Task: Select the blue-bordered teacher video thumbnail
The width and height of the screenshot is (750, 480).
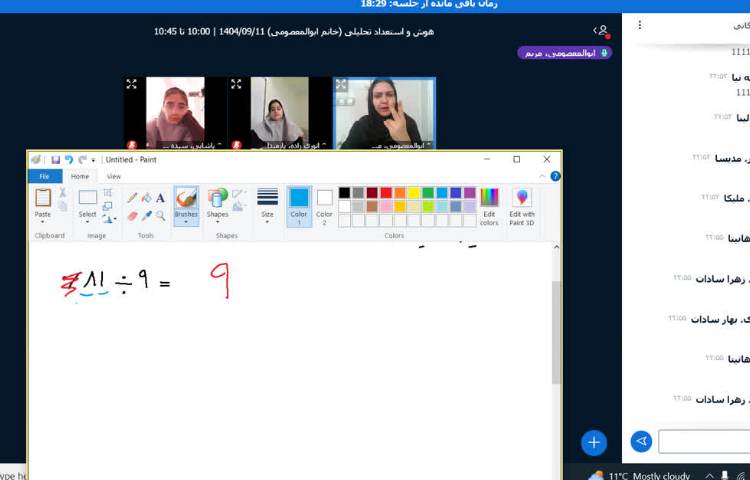Action: pyautogui.click(x=385, y=113)
